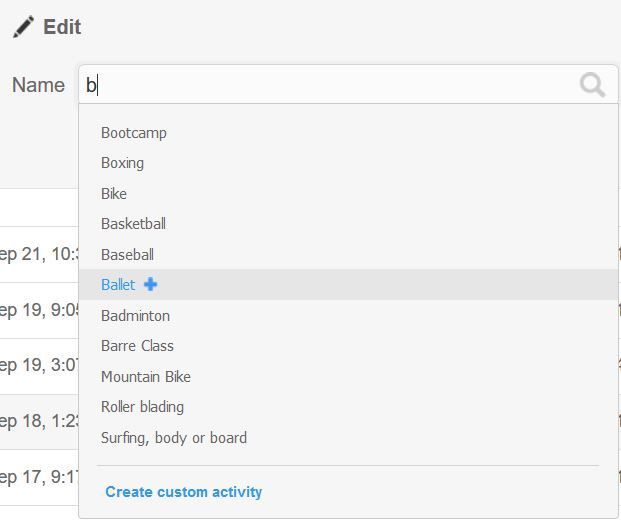621x523 pixels.
Task: Click the Edit heading text
Action: point(62,27)
